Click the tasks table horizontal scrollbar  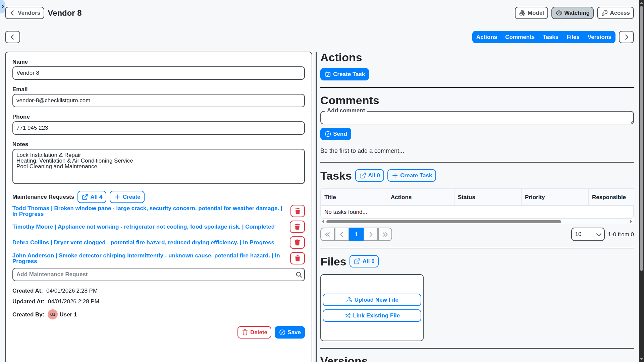click(443, 222)
